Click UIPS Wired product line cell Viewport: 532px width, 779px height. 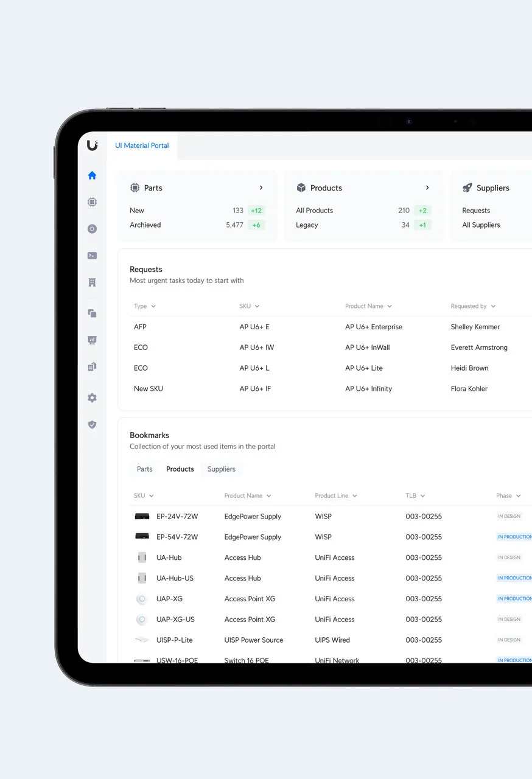click(x=332, y=640)
